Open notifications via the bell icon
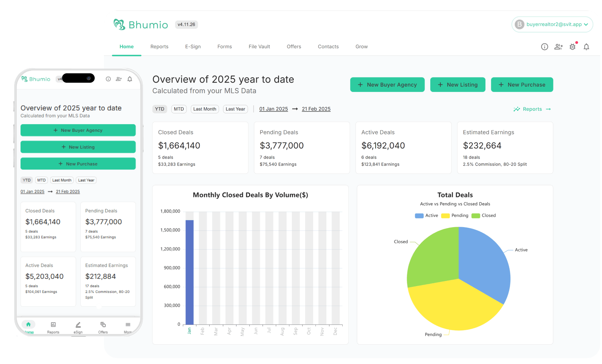The image size is (602, 364). point(586,47)
